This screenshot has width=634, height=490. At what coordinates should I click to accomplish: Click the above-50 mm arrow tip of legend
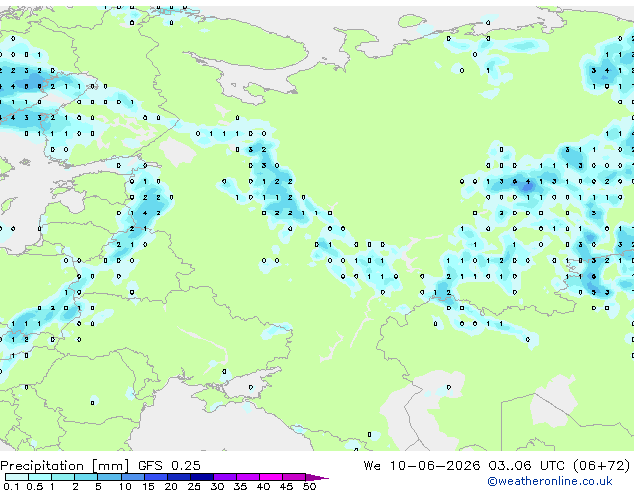(317, 477)
